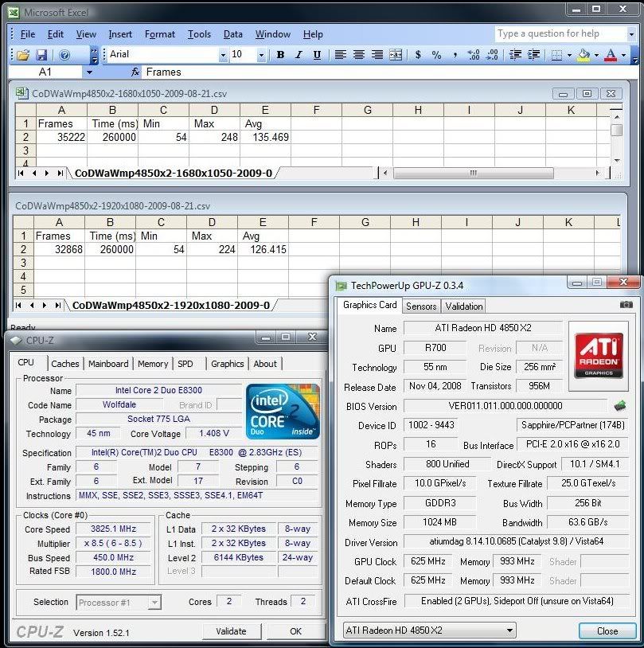Click the Increase Indent icon
Screen dimensions: 644x648
(x=533, y=55)
